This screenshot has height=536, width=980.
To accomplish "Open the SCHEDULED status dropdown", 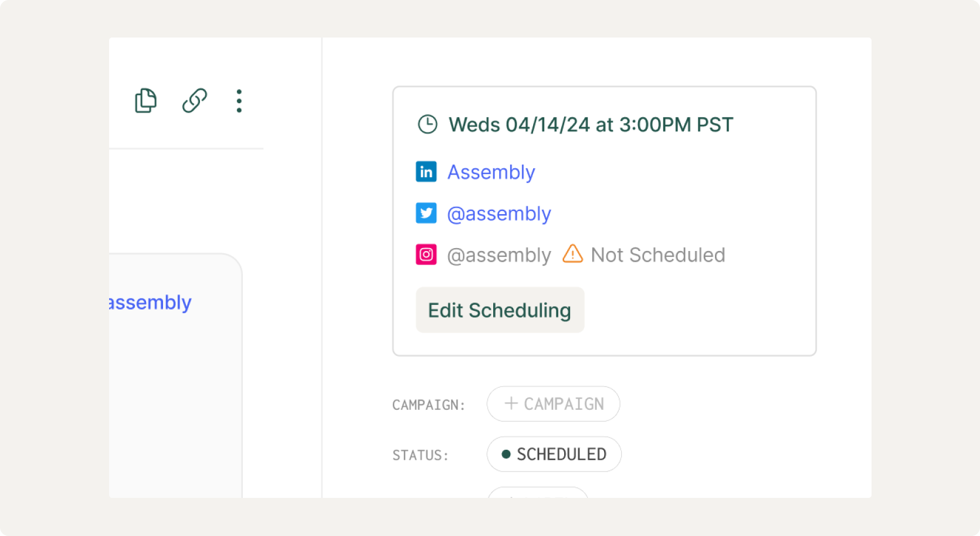I will point(554,454).
